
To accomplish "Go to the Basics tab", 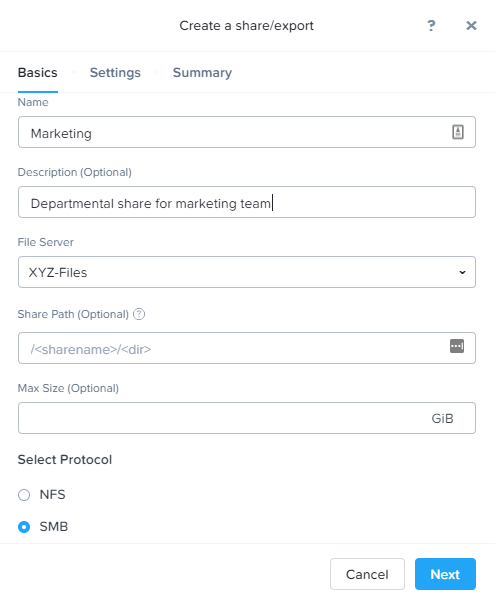I will [x=38, y=73].
